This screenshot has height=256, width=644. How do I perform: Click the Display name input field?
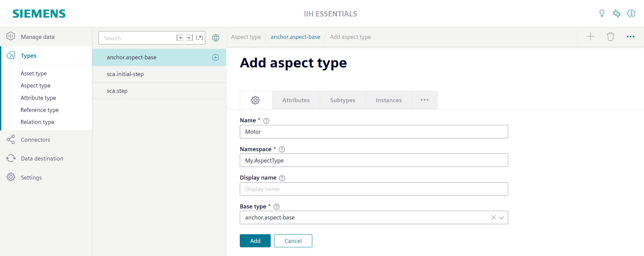pos(374,189)
